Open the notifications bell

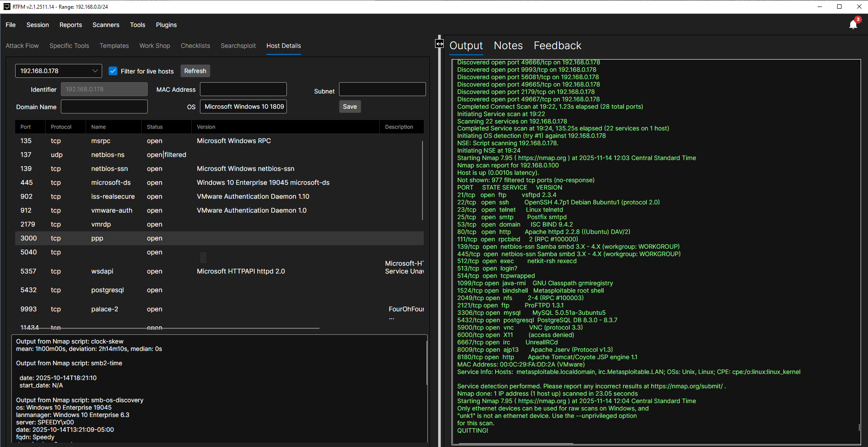pyautogui.click(x=853, y=25)
